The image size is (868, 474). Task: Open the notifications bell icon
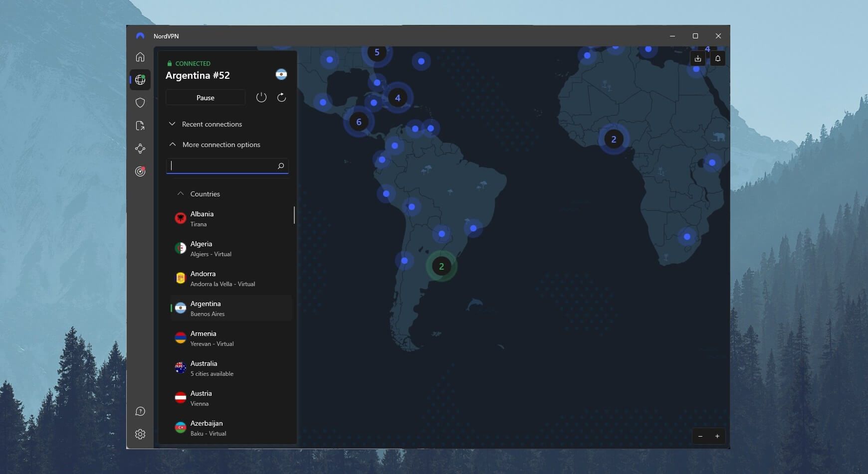pos(718,58)
